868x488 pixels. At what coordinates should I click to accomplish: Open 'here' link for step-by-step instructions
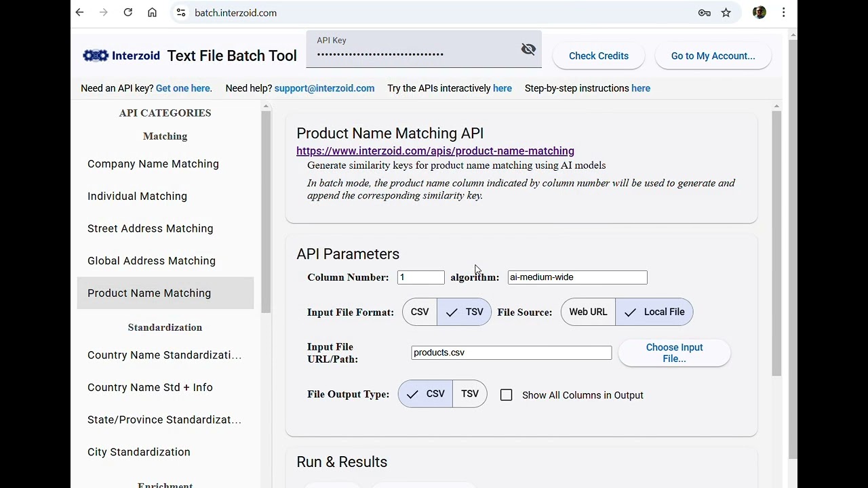pyautogui.click(x=641, y=88)
